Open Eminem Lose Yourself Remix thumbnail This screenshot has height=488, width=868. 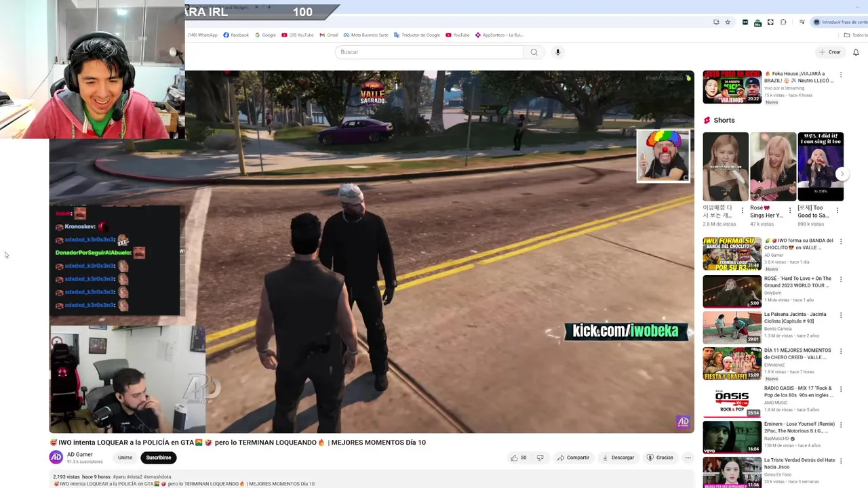pyautogui.click(x=732, y=438)
